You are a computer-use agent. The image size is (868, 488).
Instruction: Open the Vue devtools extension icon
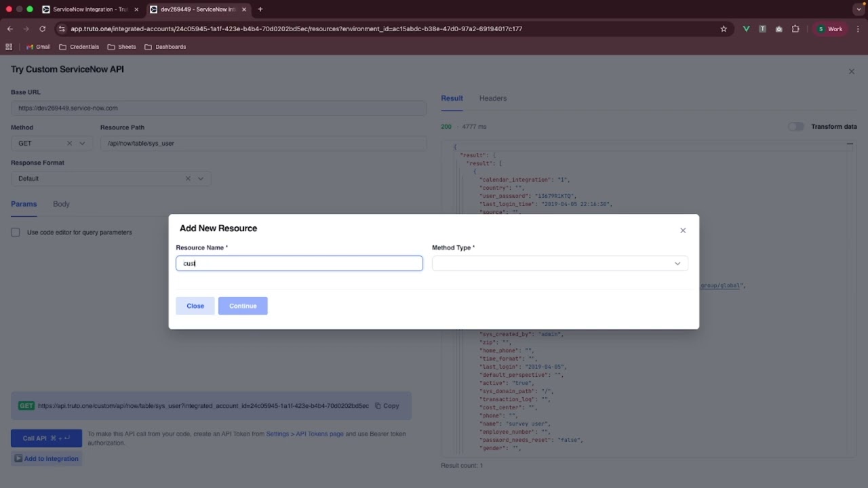[746, 29]
